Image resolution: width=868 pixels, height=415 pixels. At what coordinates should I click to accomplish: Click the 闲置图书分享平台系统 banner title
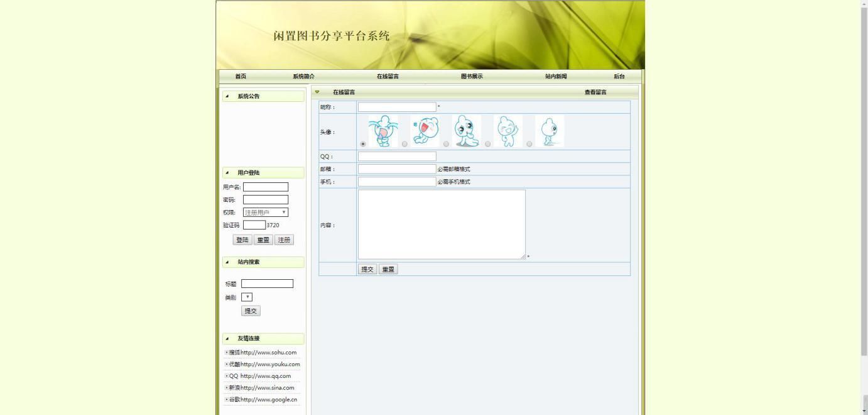click(332, 36)
